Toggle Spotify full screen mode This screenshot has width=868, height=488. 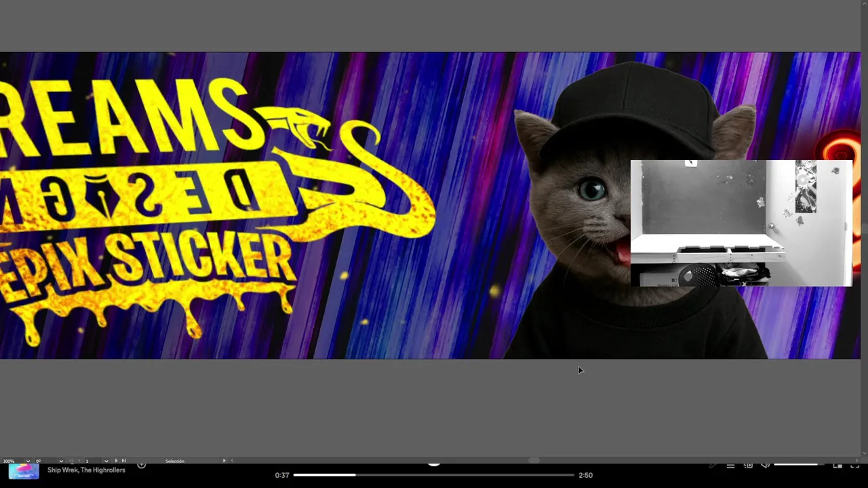[x=855, y=466]
